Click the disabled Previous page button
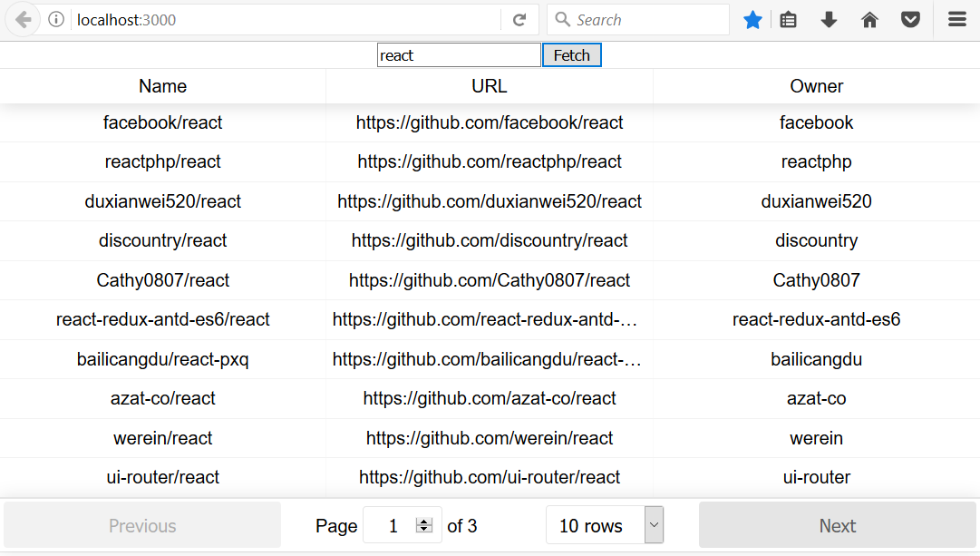 (x=142, y=526)
